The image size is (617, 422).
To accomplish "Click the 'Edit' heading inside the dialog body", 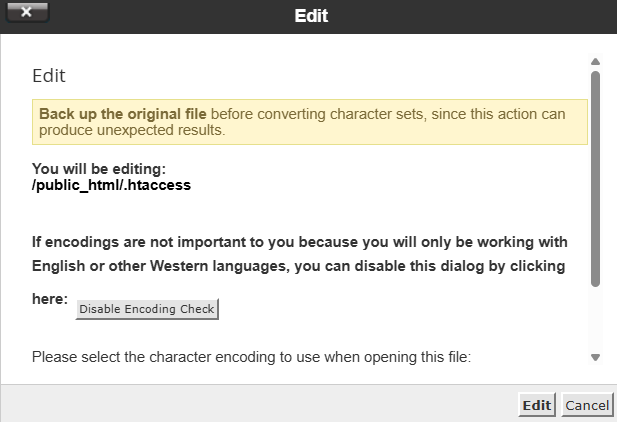I will [x=49, y=76].
